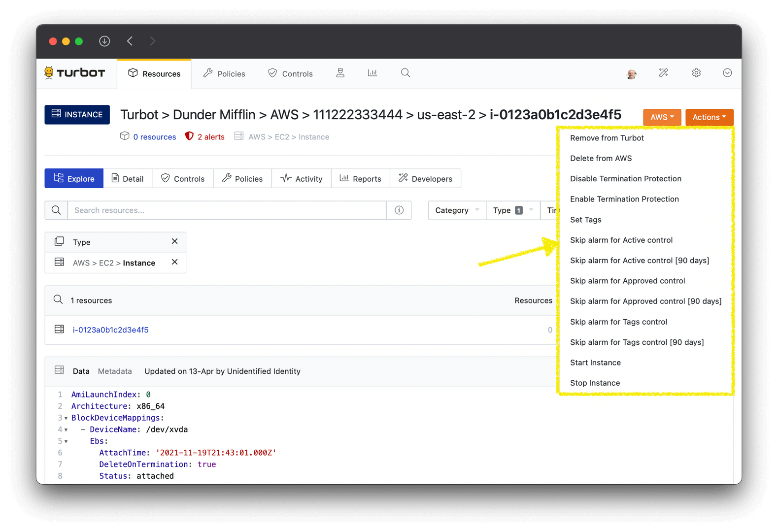Click the circled chevron icon in navbar
Screen dimensions: 778x532
pos(727,73)
